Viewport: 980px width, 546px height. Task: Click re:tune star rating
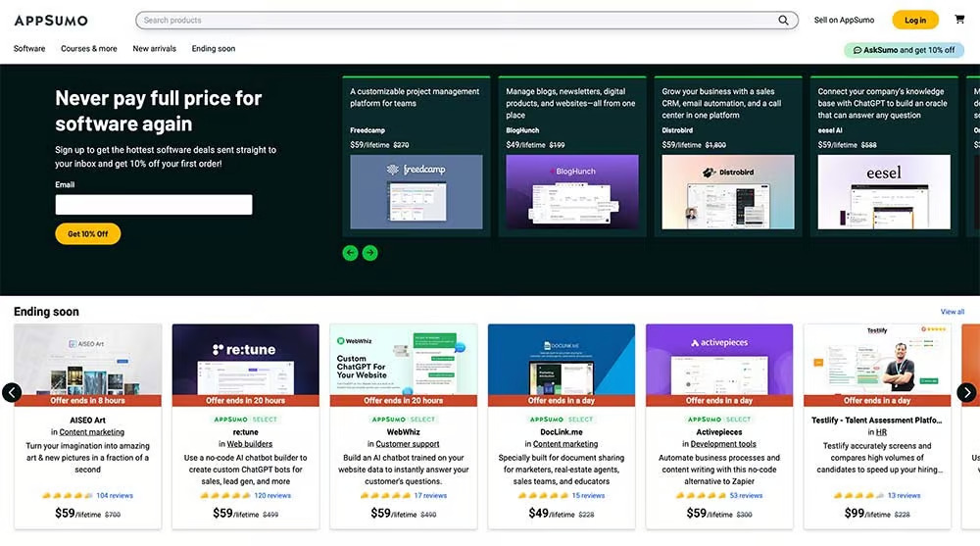(225, 495)
